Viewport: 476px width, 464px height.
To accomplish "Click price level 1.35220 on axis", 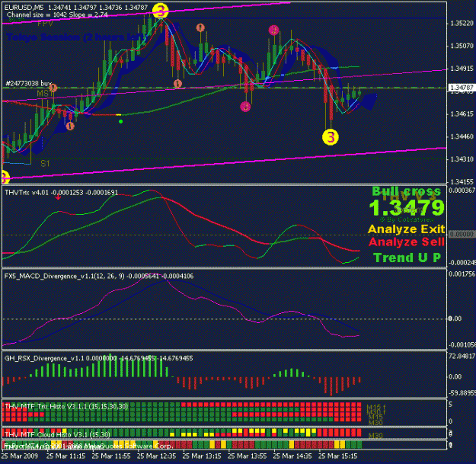I will click(x=462, y=24).
